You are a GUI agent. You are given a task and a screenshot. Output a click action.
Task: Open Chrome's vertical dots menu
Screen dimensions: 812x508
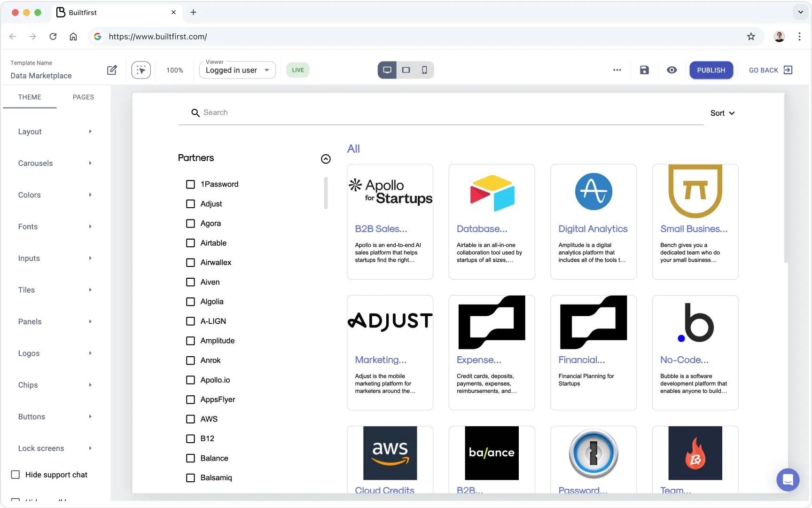(x=799, y=37)
